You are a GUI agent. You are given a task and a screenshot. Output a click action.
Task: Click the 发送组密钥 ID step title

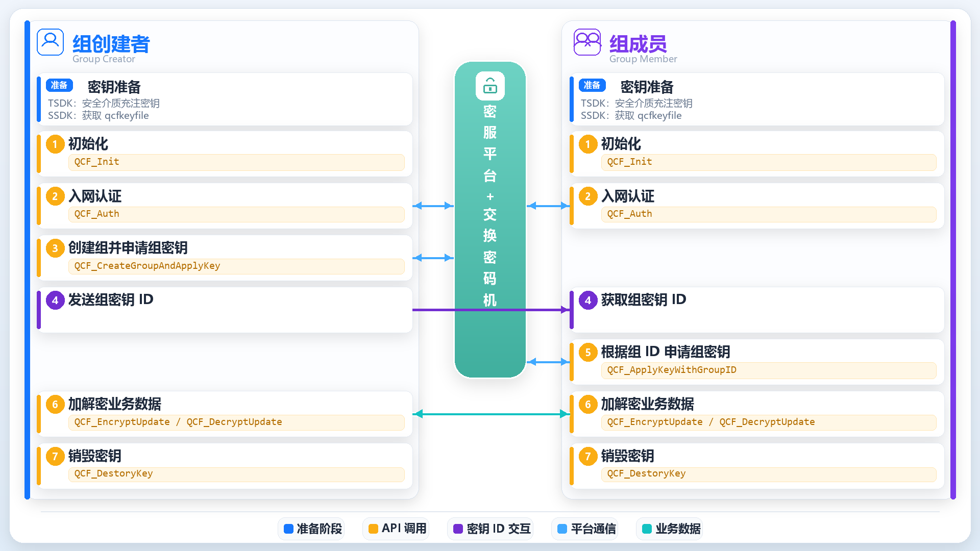tap(111, 299)
